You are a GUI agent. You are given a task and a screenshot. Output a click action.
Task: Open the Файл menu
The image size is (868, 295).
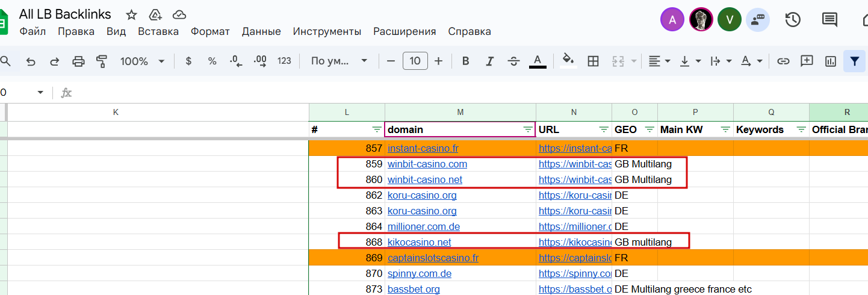coord(33,31)
